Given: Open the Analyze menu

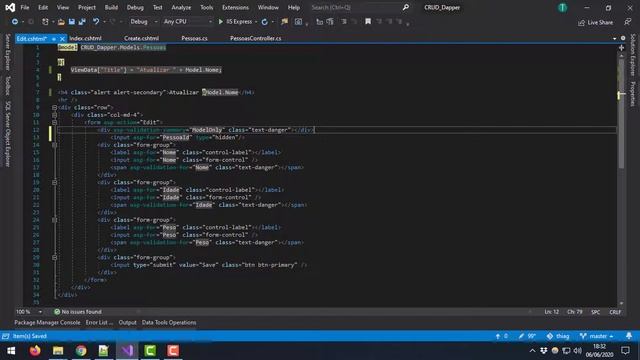Looking at the screenshot, I should pyautogui.click(x=181, y=7).
